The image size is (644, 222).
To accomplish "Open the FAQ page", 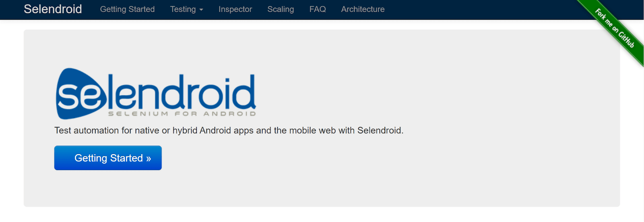I will point(318,9).
